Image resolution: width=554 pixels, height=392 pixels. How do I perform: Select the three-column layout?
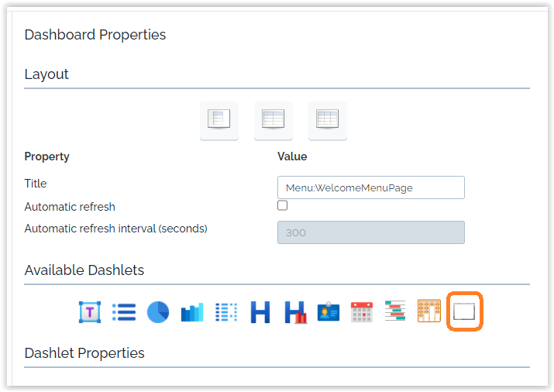327,119
